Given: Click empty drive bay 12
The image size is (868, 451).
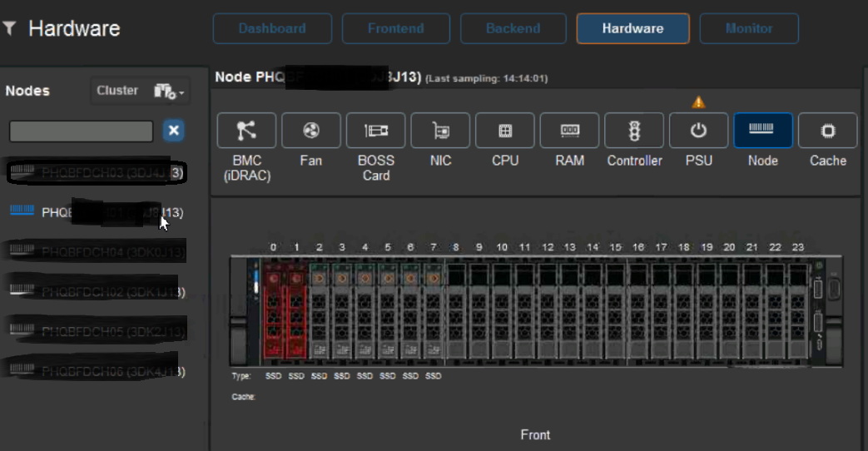Looking at the screenshot, I should pyautogui.click(x=548, y=311).
